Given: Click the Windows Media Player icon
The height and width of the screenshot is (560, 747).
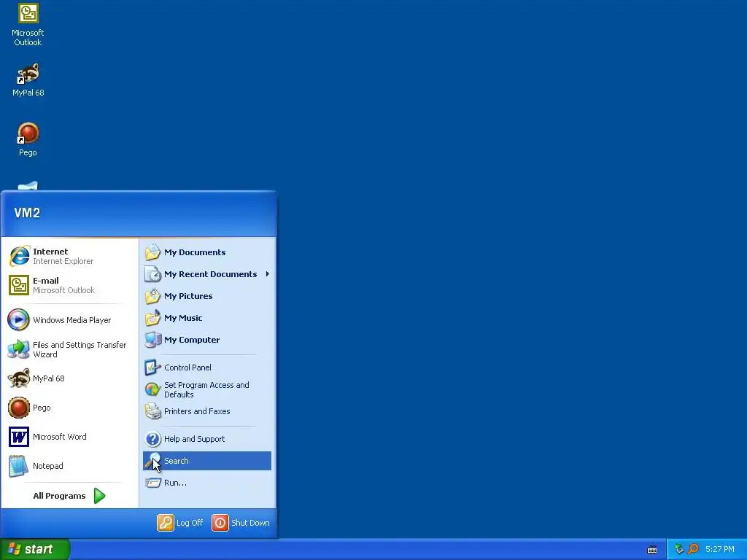Looking at the screenshot, I should click(x=18, y=320).
